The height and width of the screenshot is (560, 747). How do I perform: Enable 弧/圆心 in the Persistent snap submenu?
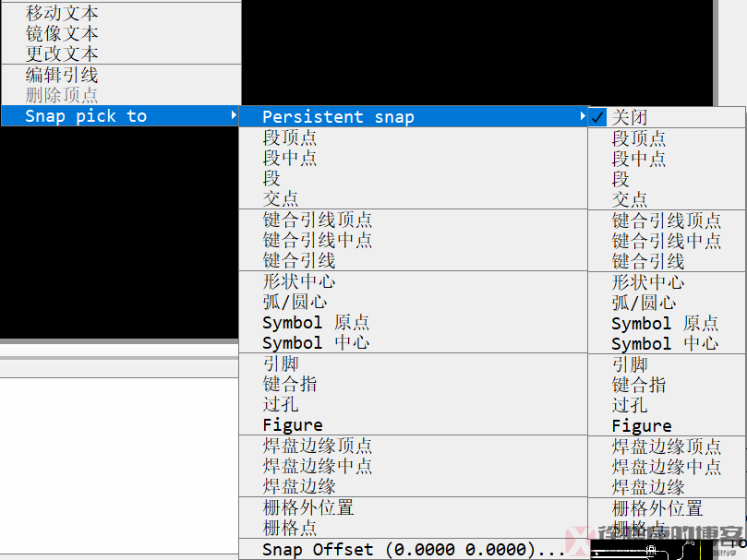pos(644,303)
